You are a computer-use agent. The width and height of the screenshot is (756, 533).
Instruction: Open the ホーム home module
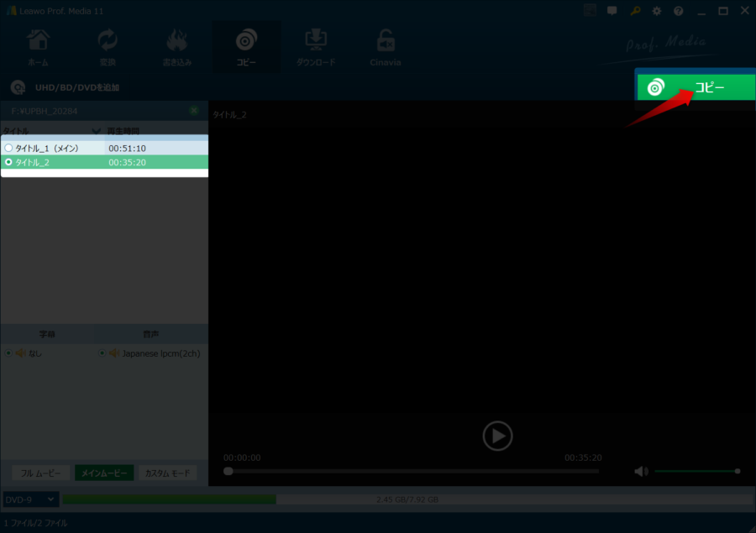click(39, 48)
